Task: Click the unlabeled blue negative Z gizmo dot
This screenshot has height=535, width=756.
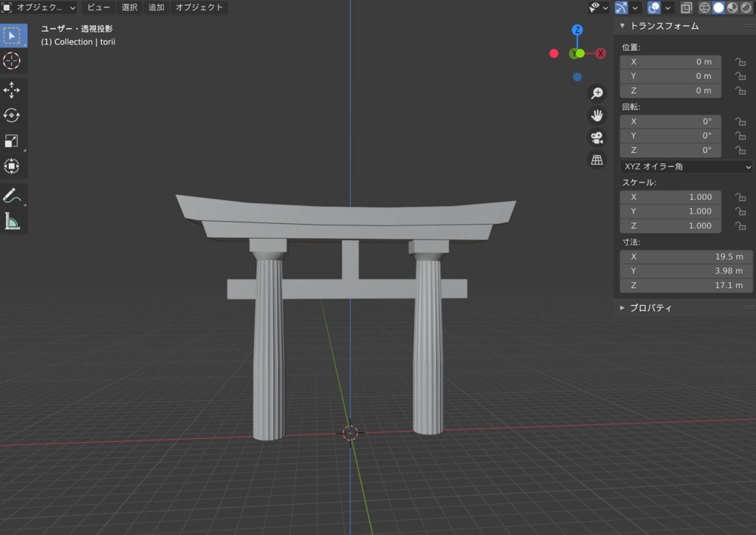Action: click(577, 77)
